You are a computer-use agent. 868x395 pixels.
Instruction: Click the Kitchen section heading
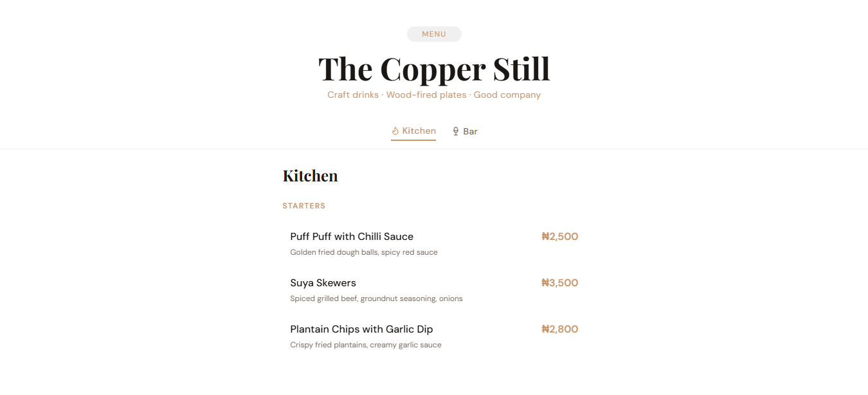click(310, 176)
